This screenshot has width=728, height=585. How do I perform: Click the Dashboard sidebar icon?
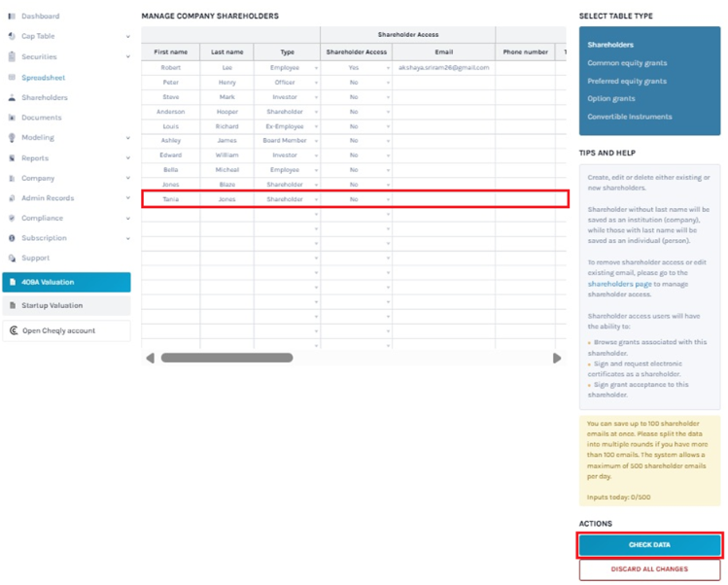click(12, 17)
